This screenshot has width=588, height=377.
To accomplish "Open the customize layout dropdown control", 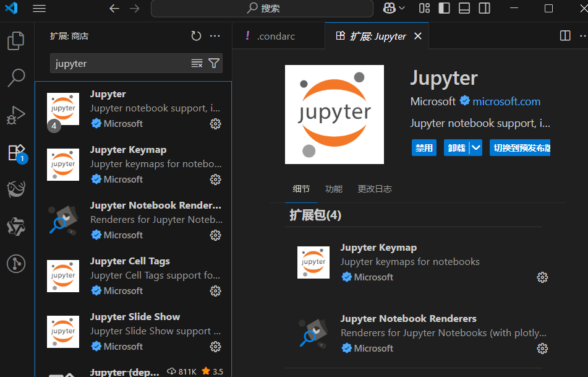I will pos(424,9).
